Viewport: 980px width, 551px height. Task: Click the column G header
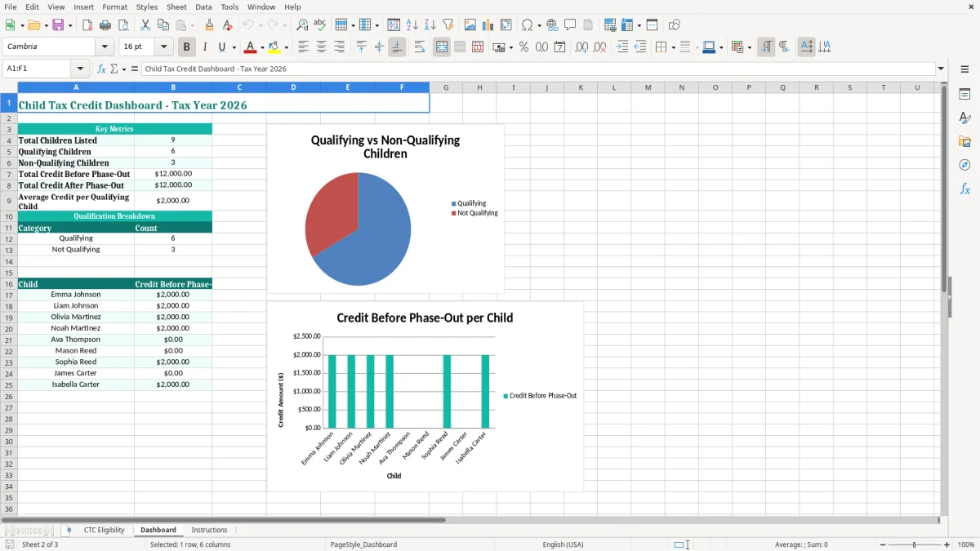[446, 87]
